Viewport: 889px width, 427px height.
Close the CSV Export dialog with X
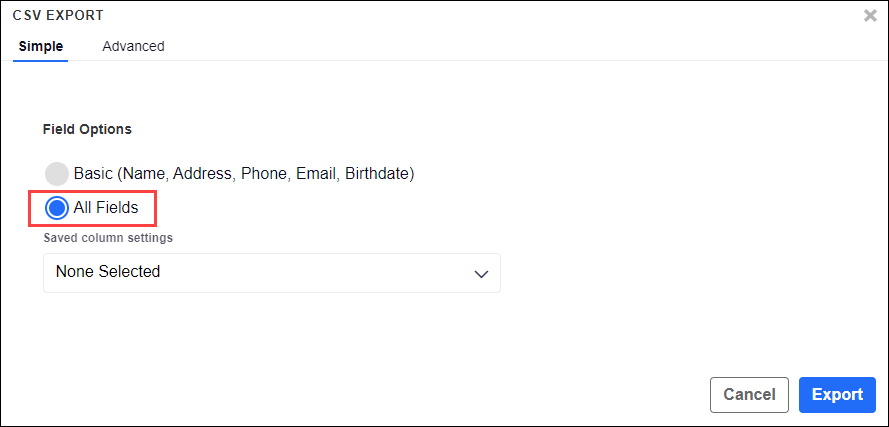(x=870, y=16)
